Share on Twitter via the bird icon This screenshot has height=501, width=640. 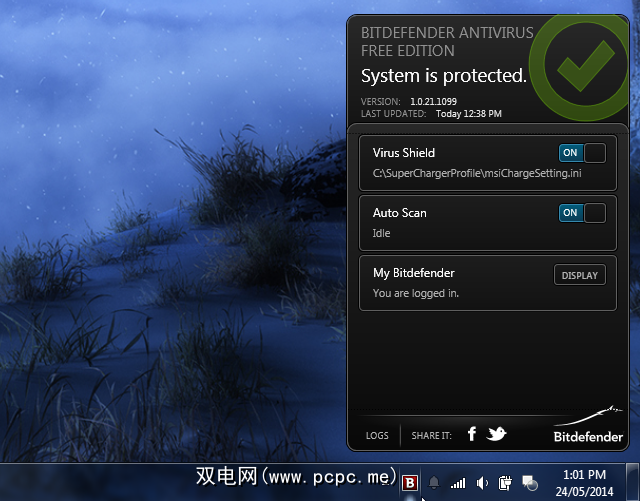496,434
